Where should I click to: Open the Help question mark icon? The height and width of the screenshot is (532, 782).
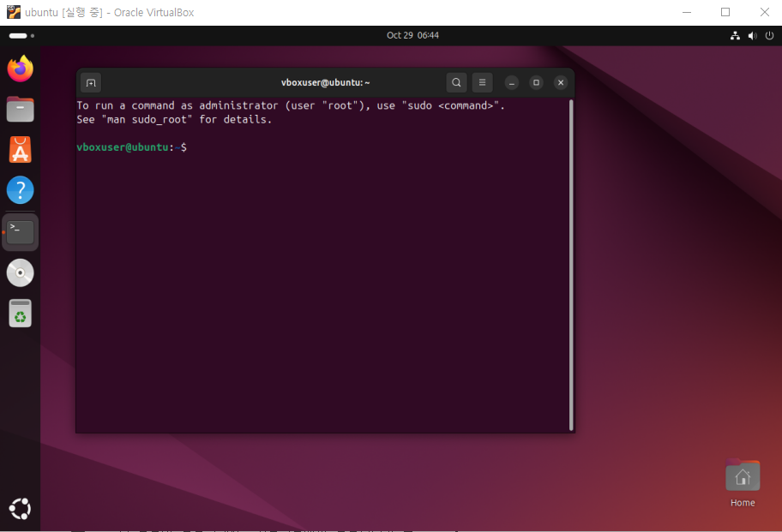(20, 190)
